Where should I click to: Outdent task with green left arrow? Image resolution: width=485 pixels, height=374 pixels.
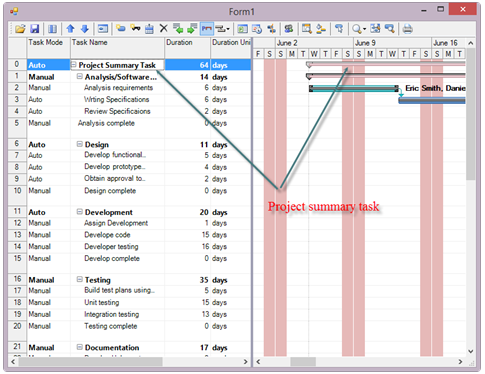[178, 29]
